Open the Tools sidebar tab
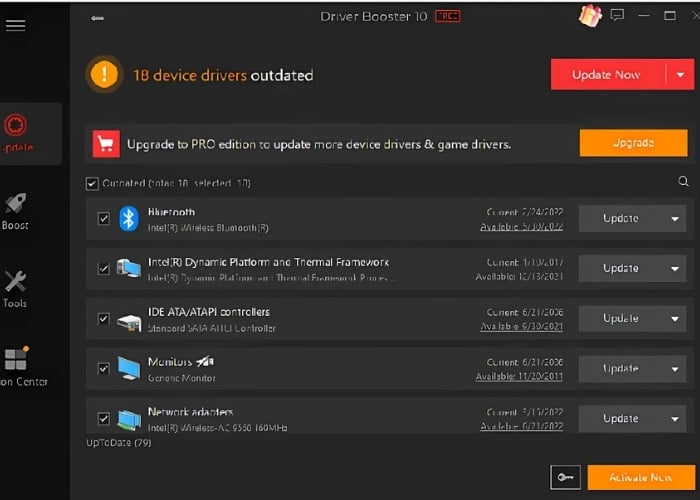700x500 pixels. (x=16, y=288)
